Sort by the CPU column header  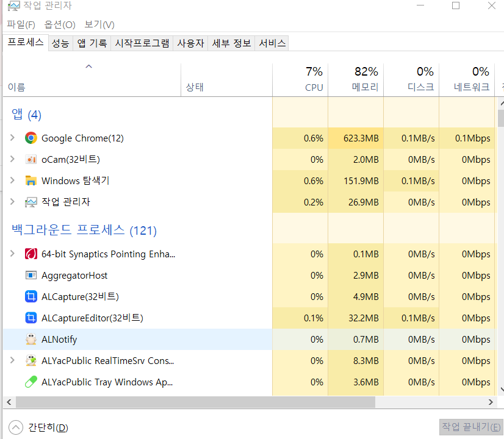point(300,80)
